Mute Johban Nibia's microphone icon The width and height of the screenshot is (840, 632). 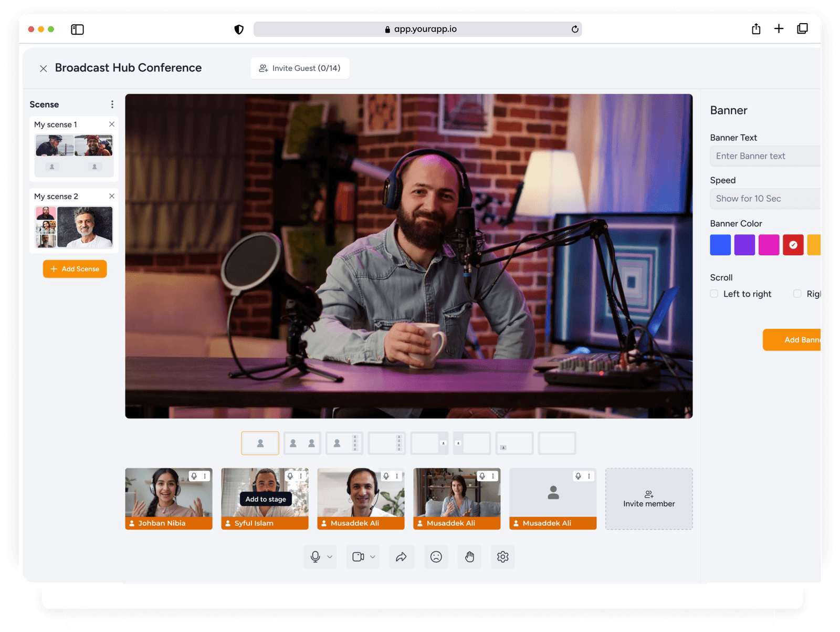pyautogui.click(x=194, y=476)
